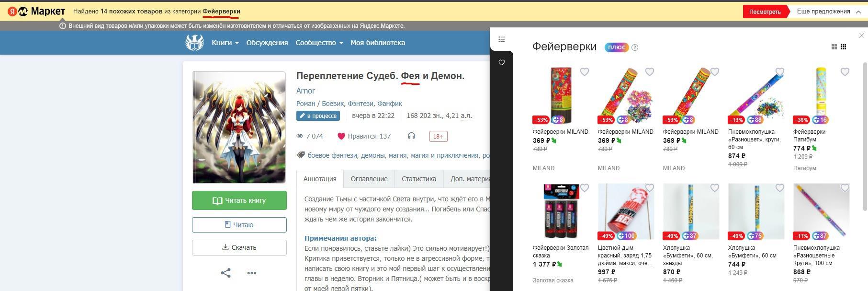Open the Yandex Market logo

click(36, 12)
